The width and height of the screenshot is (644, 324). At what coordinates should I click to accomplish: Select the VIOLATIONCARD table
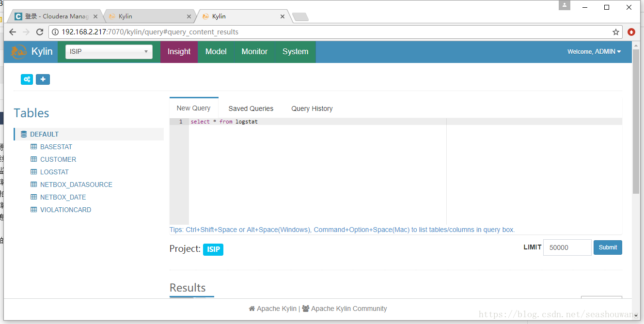65,210
